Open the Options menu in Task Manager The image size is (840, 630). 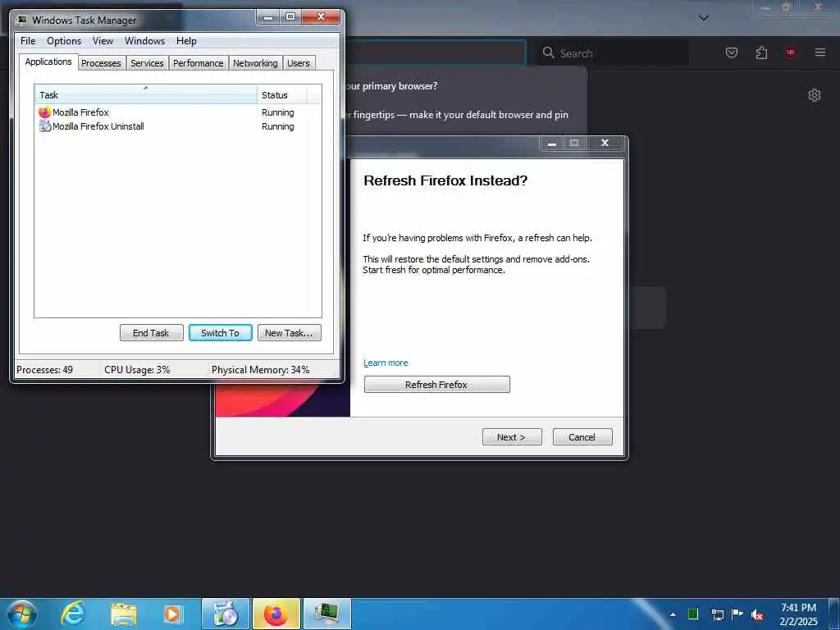[x=64, y=41]
